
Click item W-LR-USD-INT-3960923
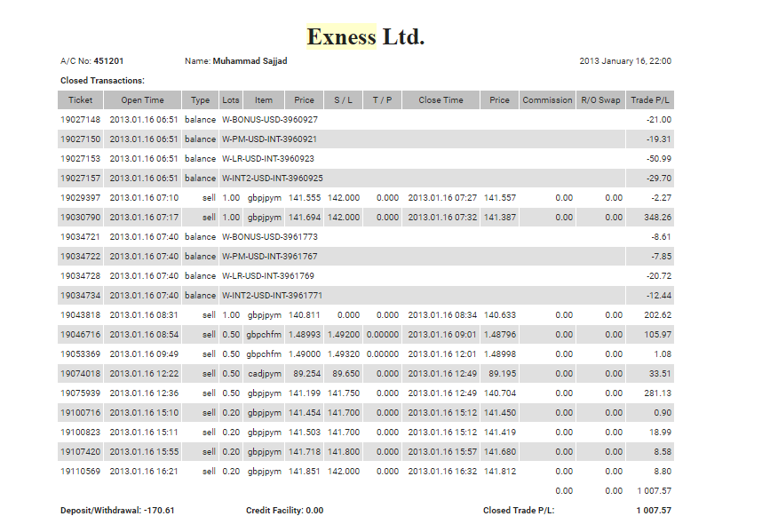(x=267, y=159)
